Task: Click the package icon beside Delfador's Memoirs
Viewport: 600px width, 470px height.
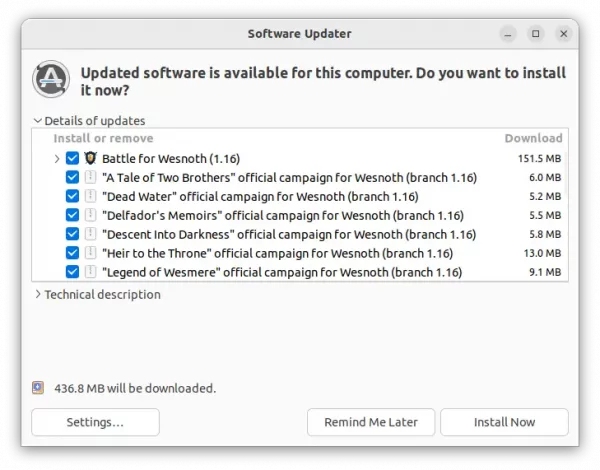Action: [90, 215]
